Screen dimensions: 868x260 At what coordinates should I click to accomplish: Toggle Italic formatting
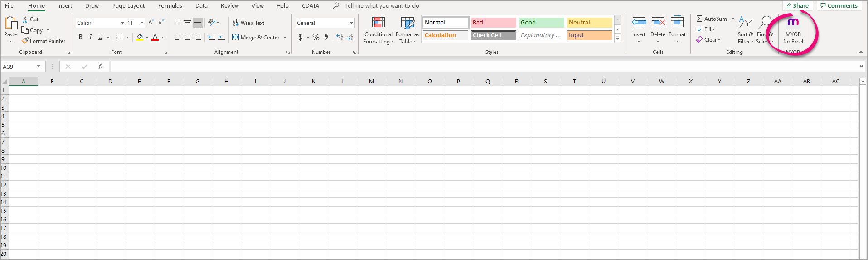click(x=91, y=37)
